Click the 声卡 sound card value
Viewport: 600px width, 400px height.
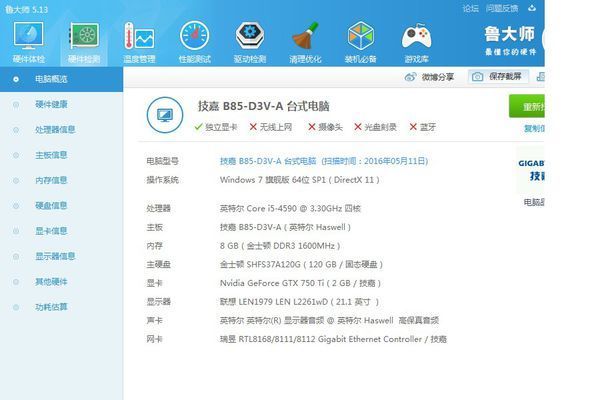[x=329, y=320]
